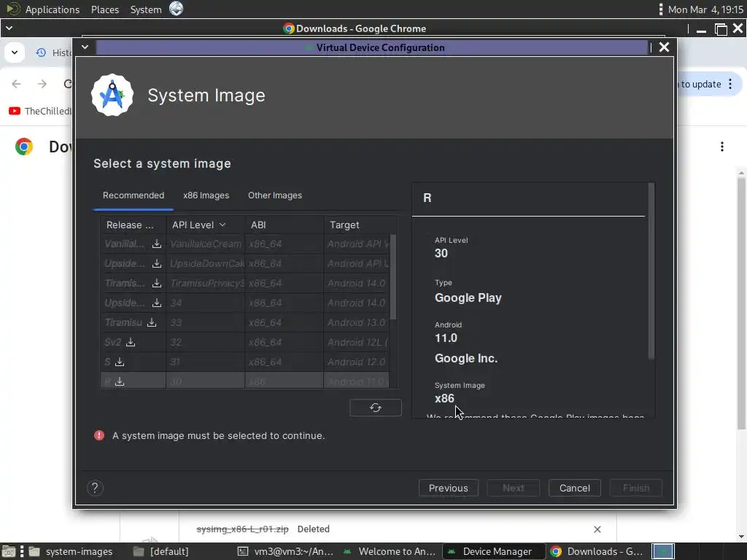Click the red error indicator icon
This screenshot has width=747, height=560.
(x=99, y=435)
